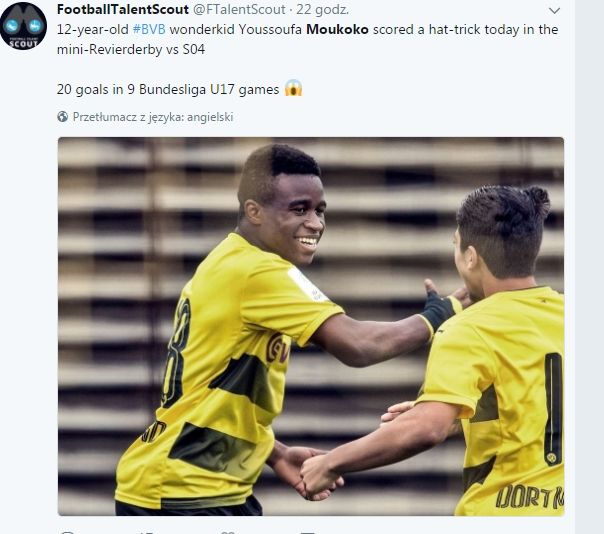Click the reply icon below the photo
Image resolution: width=604 pixels, height=534 pixels.
[68, 532]
